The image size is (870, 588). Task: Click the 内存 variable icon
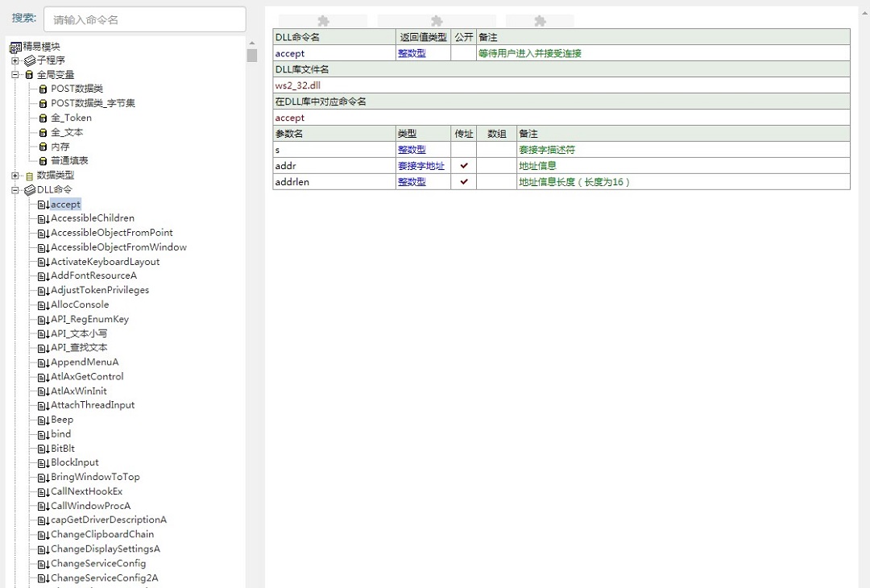(43, 147)
